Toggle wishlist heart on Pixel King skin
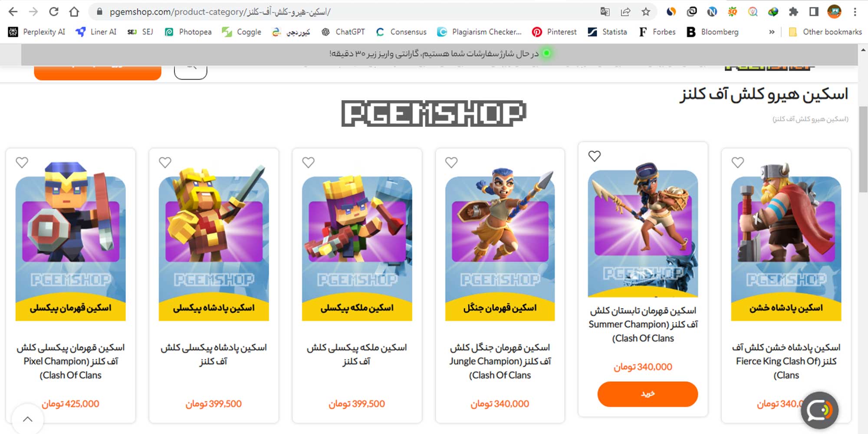 click(x=165, y=163)
